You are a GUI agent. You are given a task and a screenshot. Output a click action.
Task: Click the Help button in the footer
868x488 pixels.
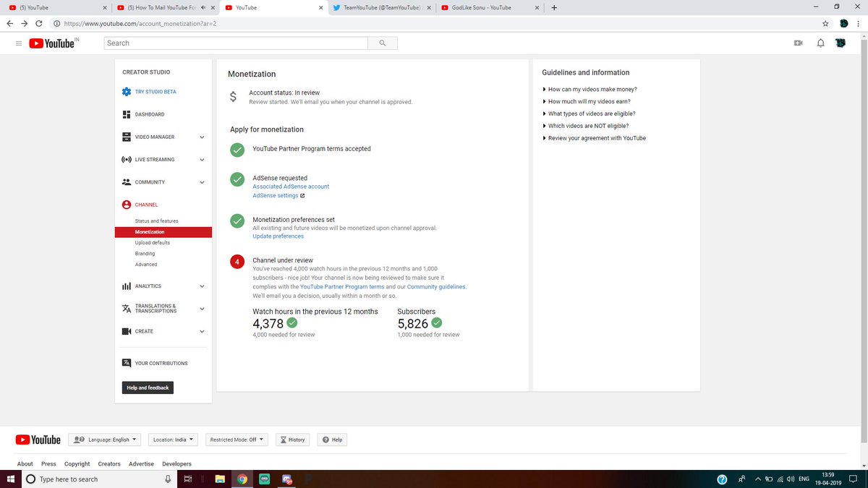tap(333, 440)
